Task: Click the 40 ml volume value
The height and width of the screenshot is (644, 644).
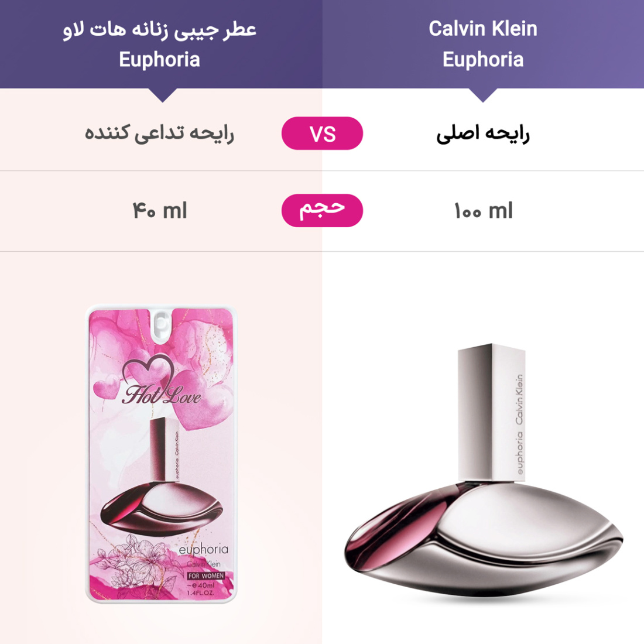Action: click(x=160, y=211)
